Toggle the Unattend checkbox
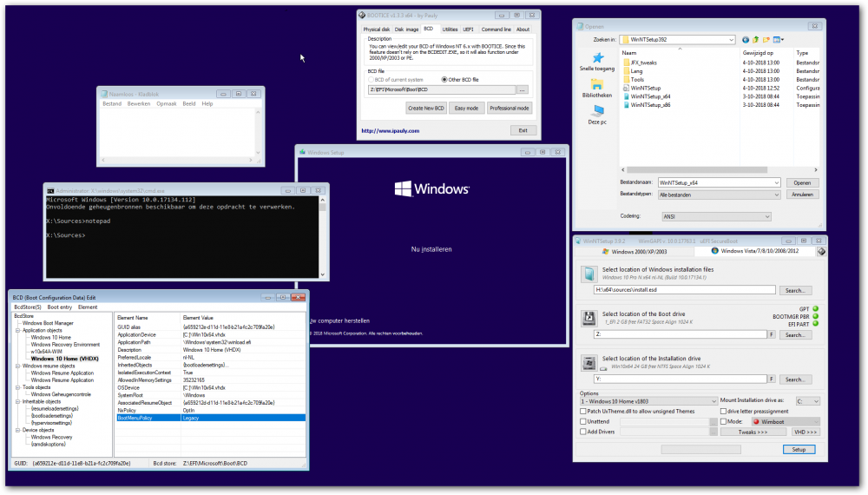 click(x=583, y=421)
